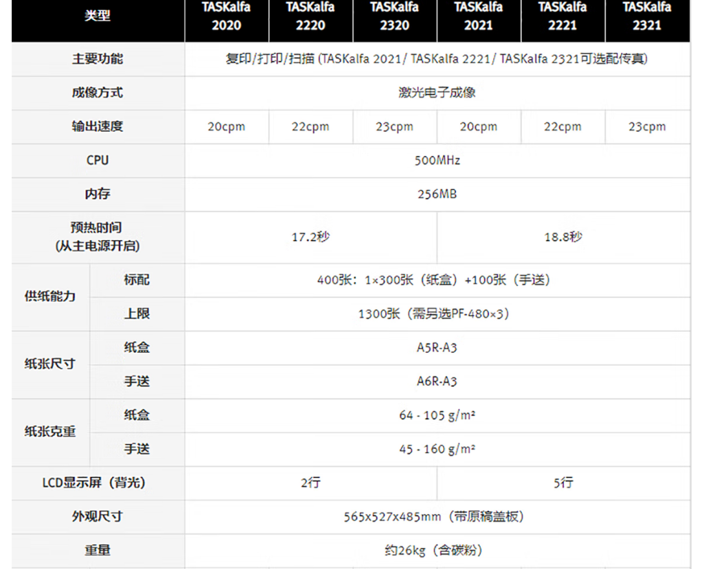The height and width of the screenshot is (569, 728).
Task: Click the 纸张尺寸 group label
Action: pyautogui.click(x=50, y=364)
